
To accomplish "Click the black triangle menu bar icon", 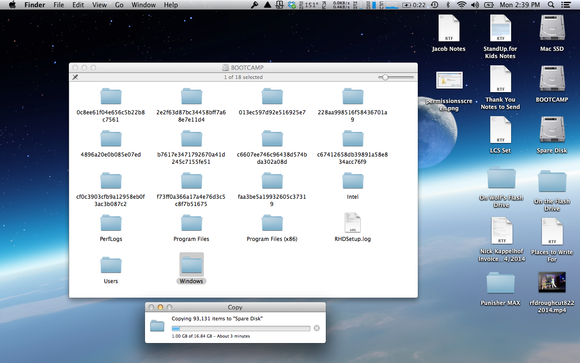I will (267, 5).
